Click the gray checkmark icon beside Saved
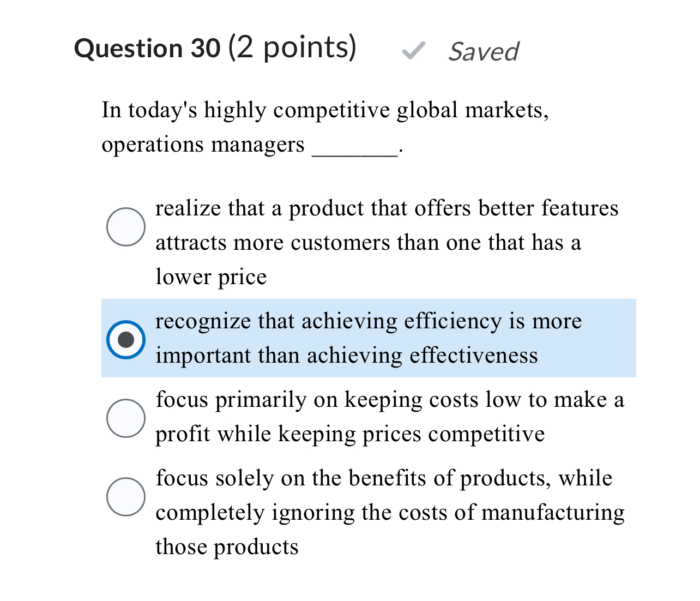The image size is (700, 601). coord(414,51)
